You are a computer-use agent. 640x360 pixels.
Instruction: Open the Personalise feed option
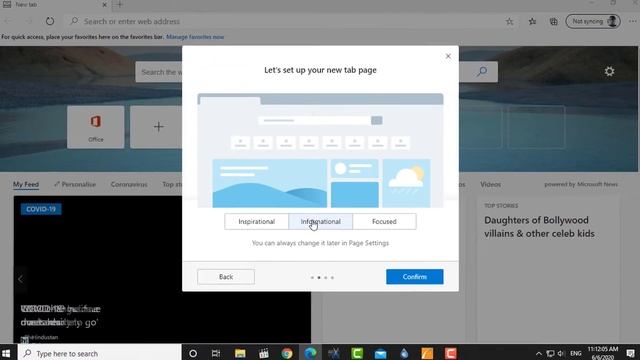75,184
